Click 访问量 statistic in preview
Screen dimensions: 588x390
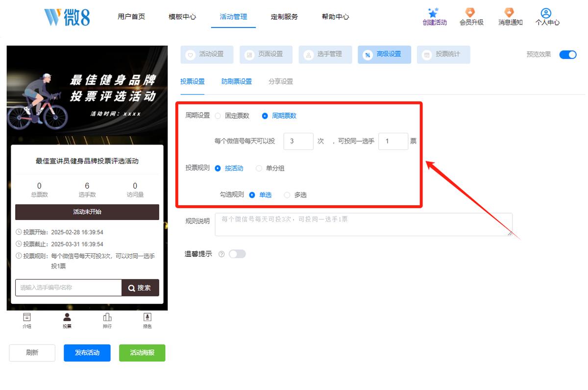(x=135, y=190)
